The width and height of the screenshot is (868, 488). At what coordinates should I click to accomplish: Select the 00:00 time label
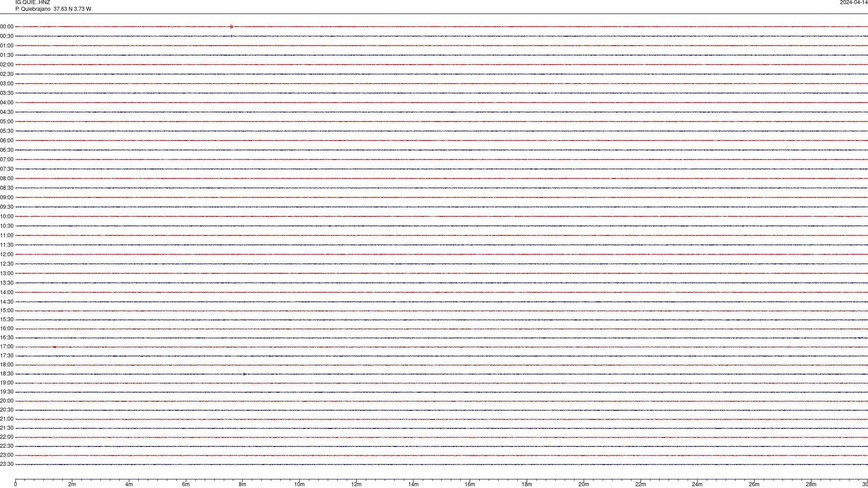(x=7, y=27)
